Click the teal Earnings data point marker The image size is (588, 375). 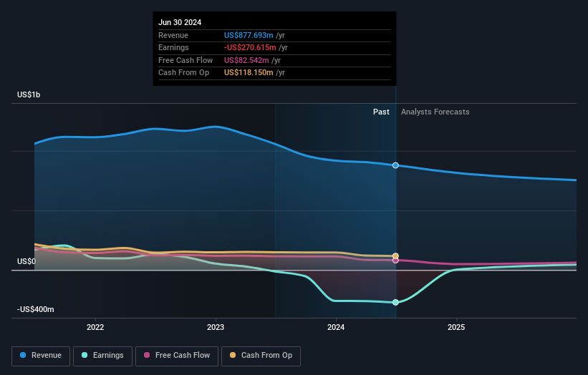point(395,302)
